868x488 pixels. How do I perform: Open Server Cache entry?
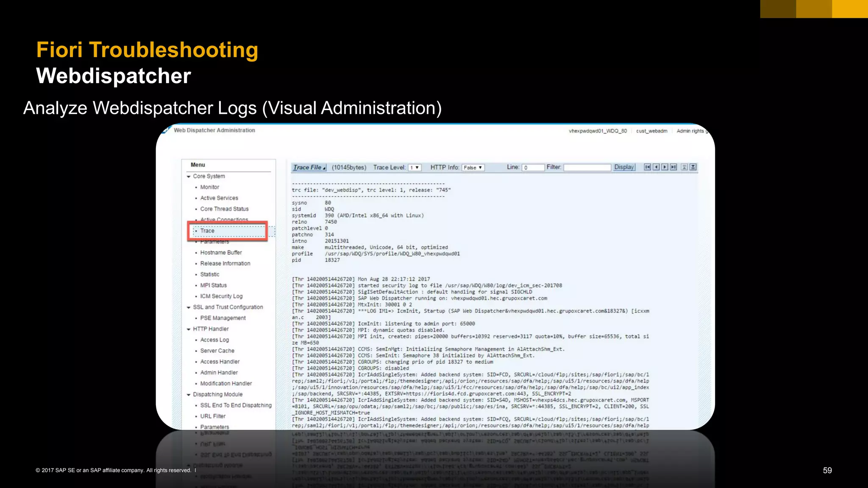click(217, 351)
